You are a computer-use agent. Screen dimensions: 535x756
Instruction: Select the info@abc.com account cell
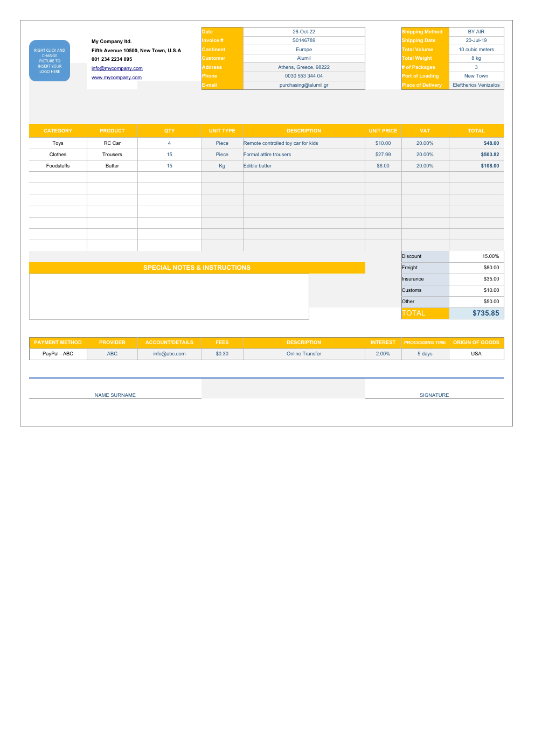(x=169, y=354)
